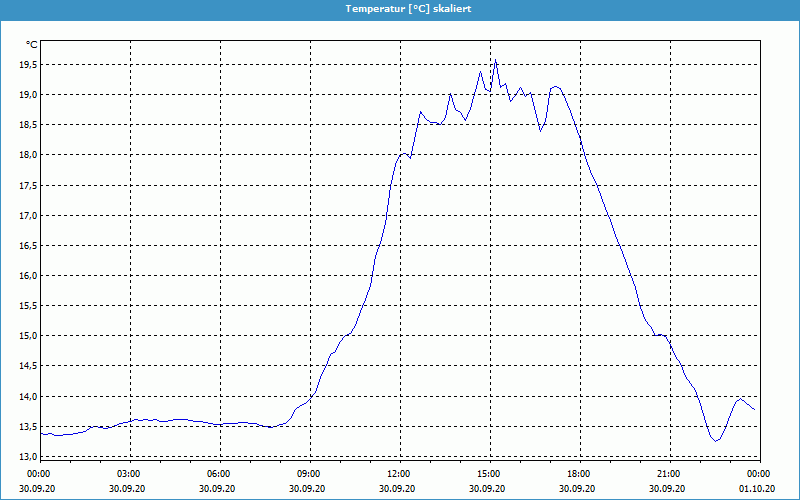
Task: Select the "16,5" temperature axis label
Action: click(29, 246)
